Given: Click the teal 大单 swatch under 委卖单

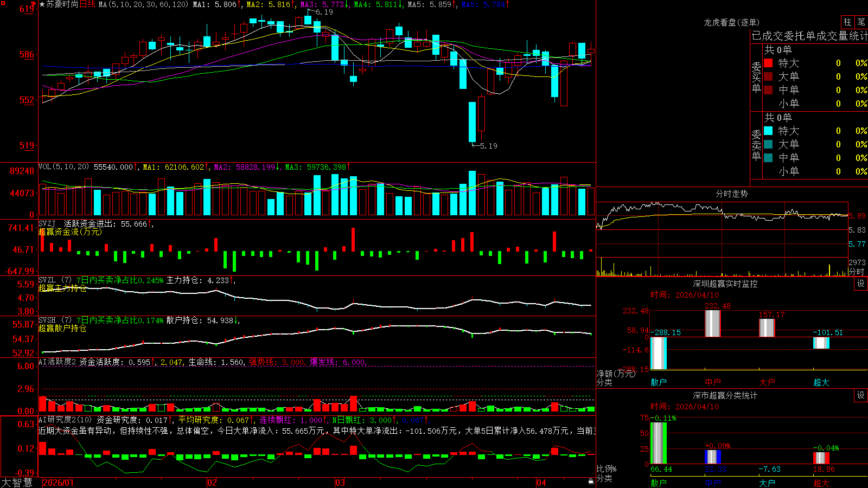Looking at the screenshot, I should (768, 144).
